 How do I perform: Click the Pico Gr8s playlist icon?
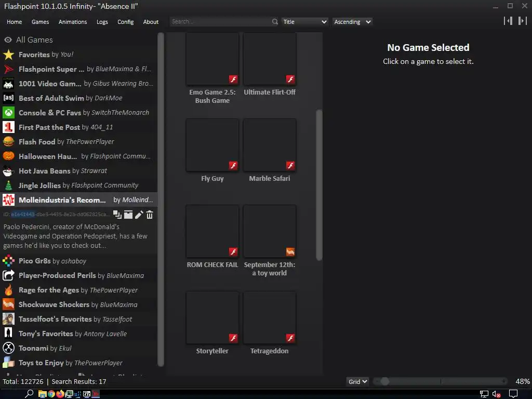coord(8,261)
